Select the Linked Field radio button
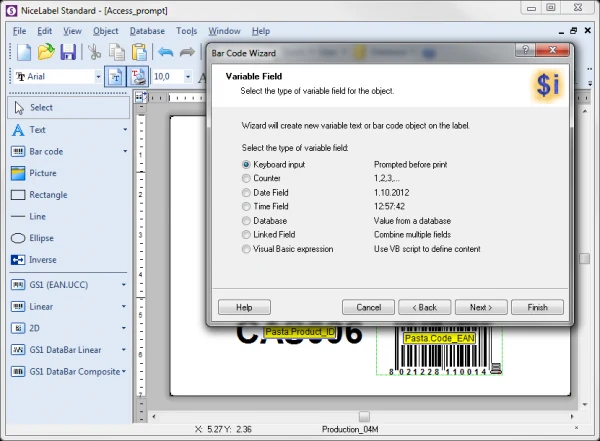Image resolution: width=600 pixels, height=441 pixels. coord(246,235)
